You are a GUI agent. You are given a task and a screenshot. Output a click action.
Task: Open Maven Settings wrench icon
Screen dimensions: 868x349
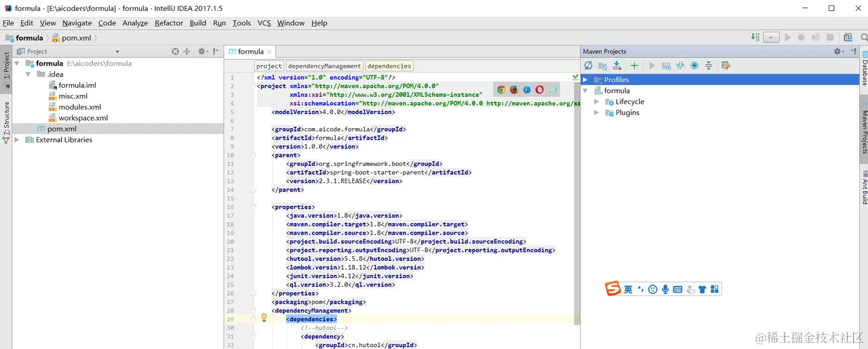point(726,66)
